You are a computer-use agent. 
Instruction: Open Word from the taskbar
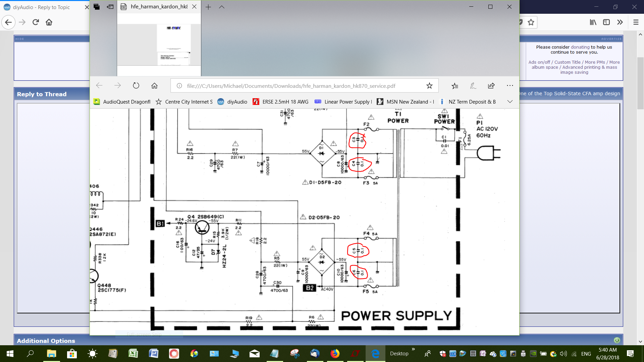154,354
